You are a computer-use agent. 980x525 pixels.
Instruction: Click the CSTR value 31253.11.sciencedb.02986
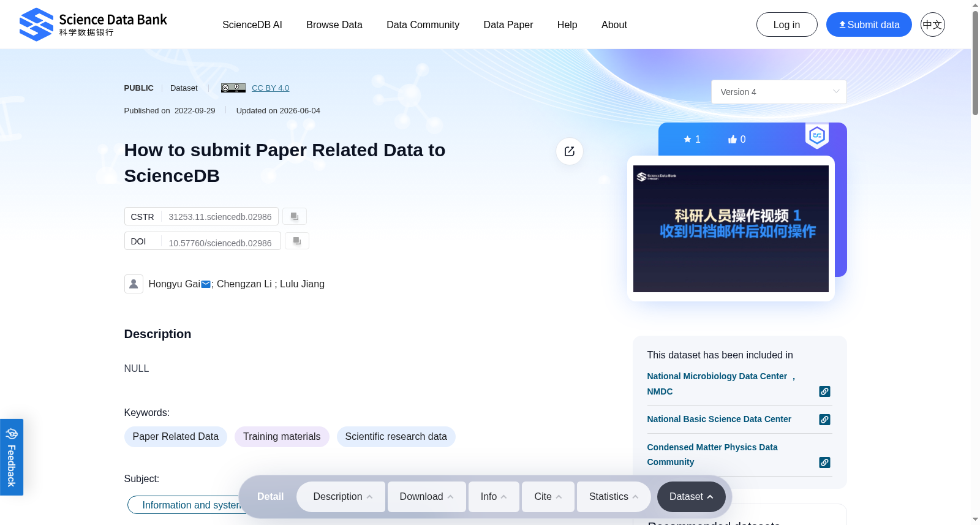point(220,217)
